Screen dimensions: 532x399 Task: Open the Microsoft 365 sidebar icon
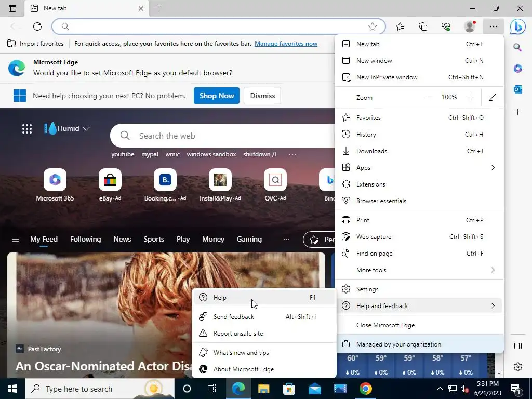point(517,69)
